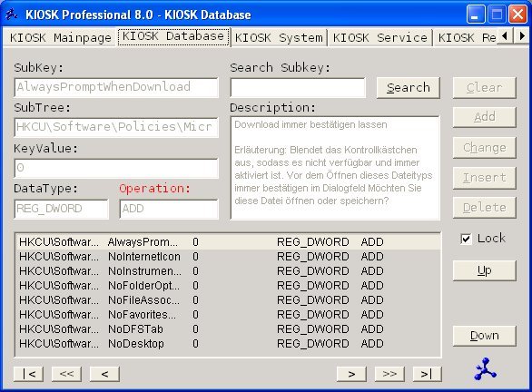Screen dimensions: 532x392
Task: Select the NoDesktop row
Action: coord(229,344)
